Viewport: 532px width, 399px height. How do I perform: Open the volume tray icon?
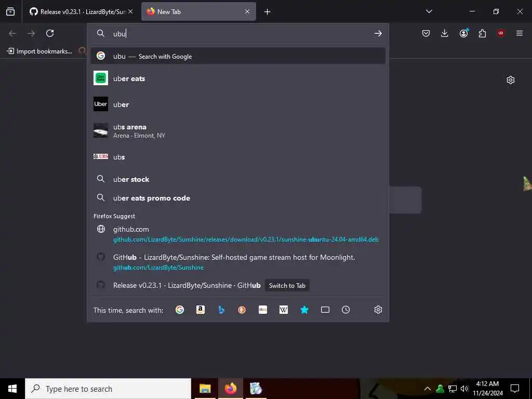pyautogui.click(x=464, y=389)
